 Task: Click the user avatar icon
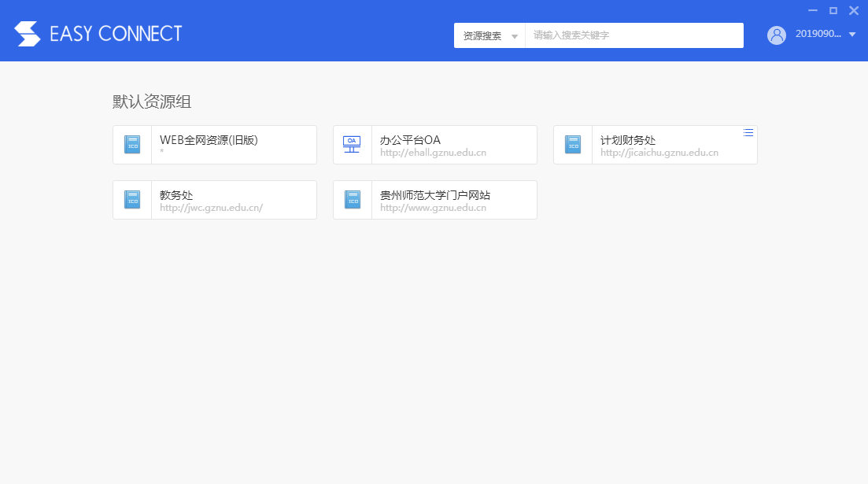[x=777, y=35]
